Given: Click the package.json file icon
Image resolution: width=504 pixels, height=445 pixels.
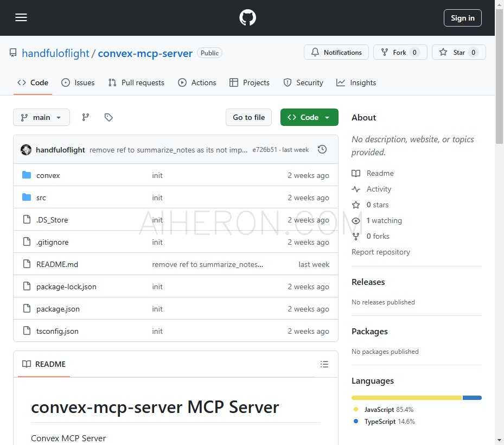Looking at the screenshot, I should 27,308.
